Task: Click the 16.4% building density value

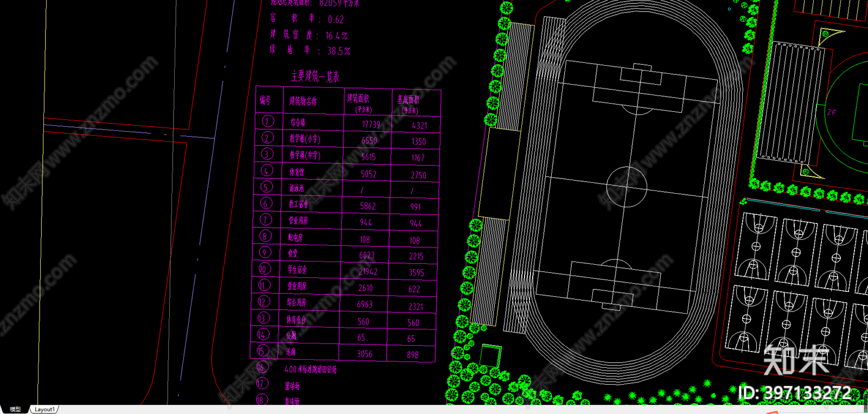Action: 336,36
